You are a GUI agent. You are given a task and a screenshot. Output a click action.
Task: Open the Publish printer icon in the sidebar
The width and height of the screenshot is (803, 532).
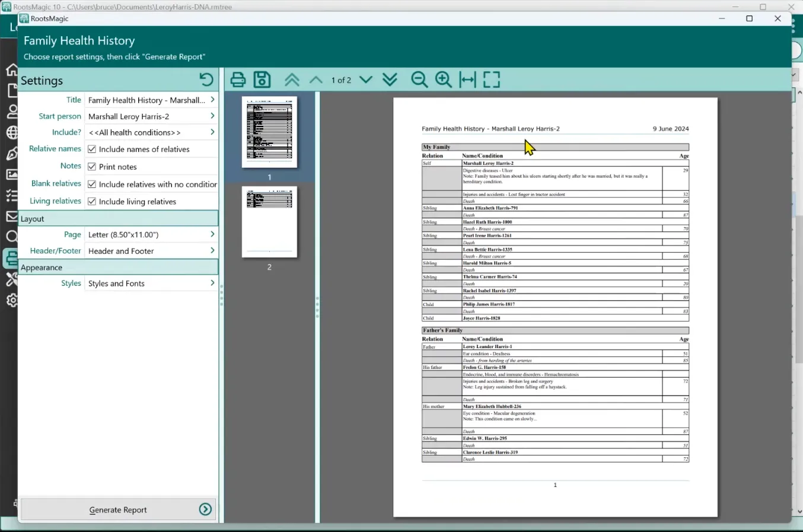point(11,258)
